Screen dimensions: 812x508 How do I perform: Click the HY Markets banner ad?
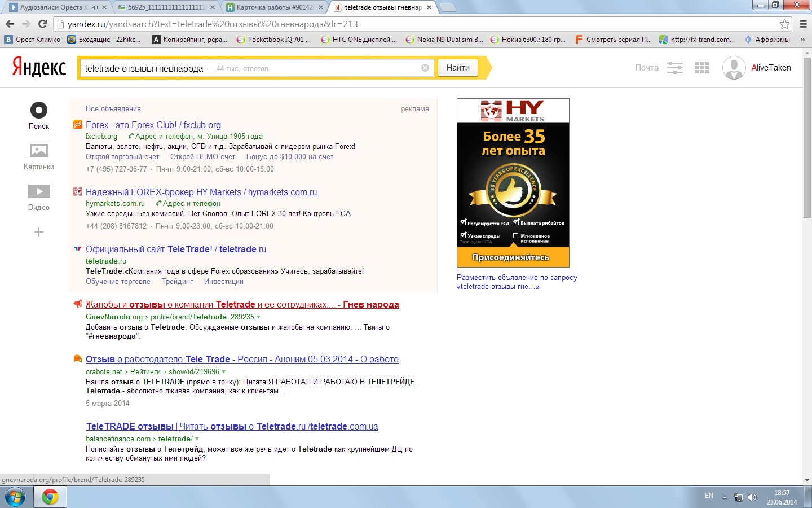coord(513,183)
